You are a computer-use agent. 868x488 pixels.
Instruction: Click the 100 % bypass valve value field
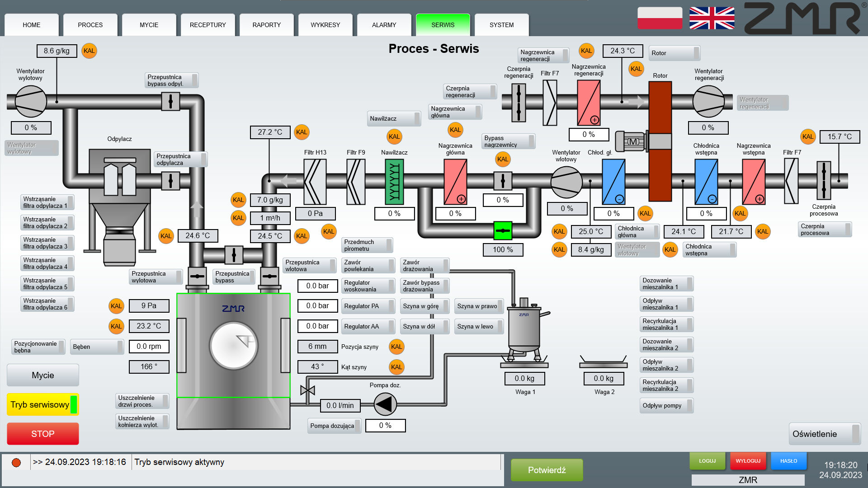point(503,249)
